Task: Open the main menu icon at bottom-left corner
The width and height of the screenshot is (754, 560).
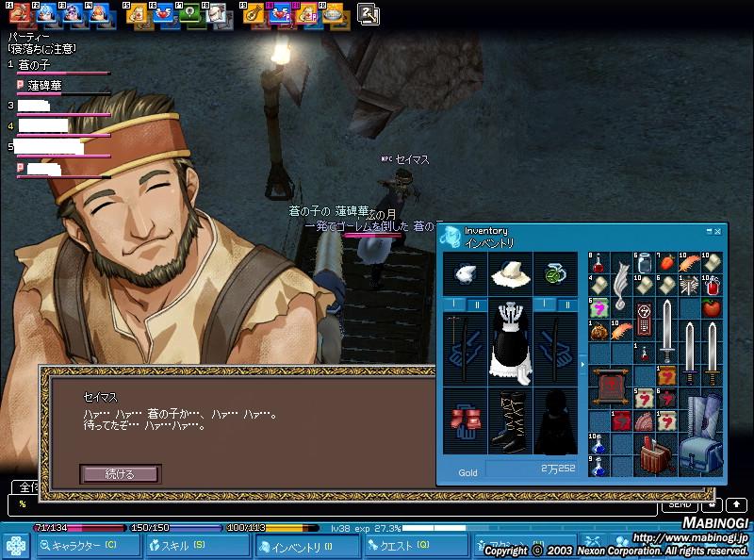Action: pos(16,547)
